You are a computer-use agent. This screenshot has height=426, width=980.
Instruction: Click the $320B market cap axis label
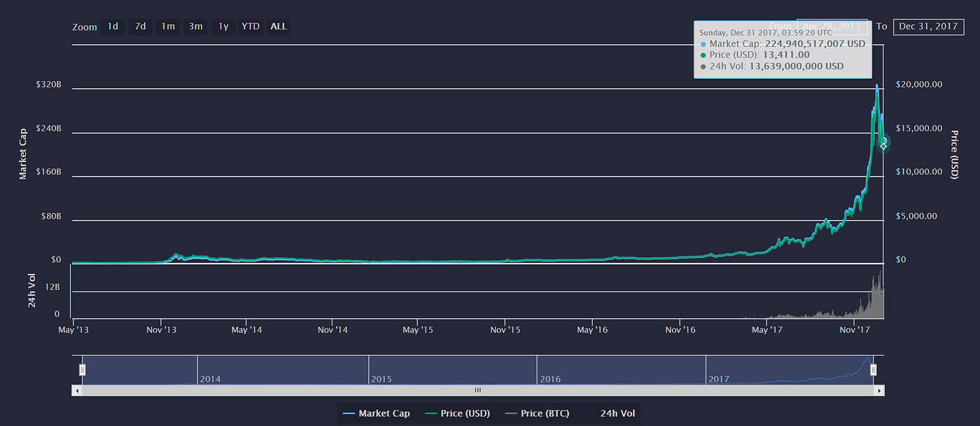click(49, 84)
